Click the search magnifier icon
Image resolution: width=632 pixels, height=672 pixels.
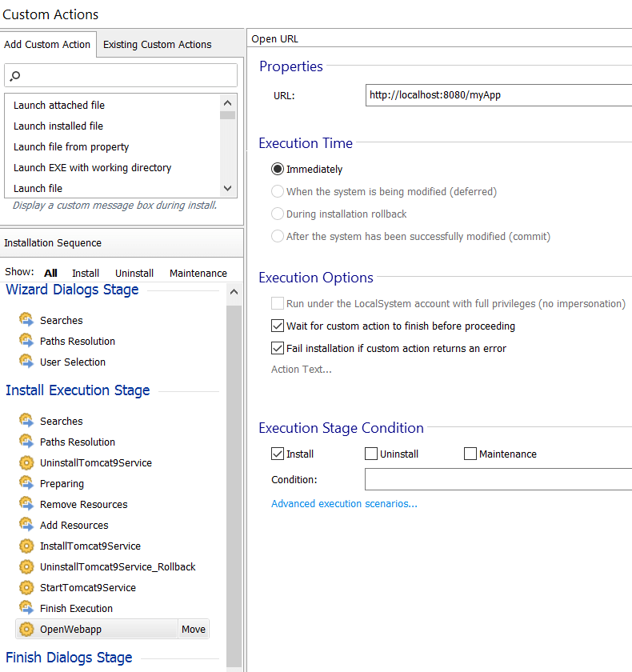click(15, 76)
